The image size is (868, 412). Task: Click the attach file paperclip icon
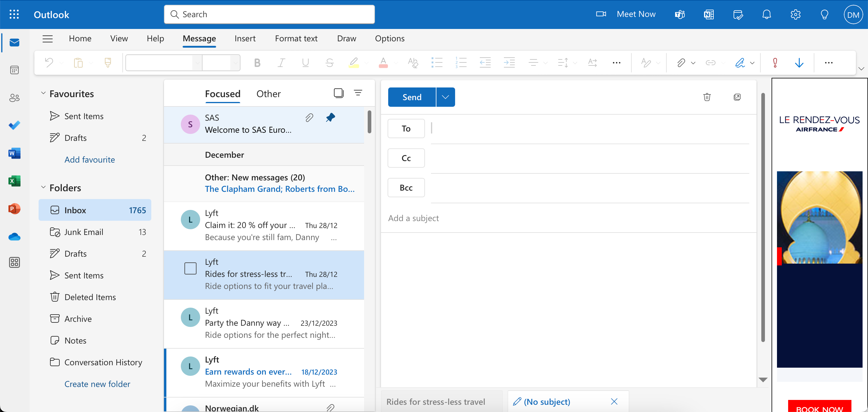(681, 63)
